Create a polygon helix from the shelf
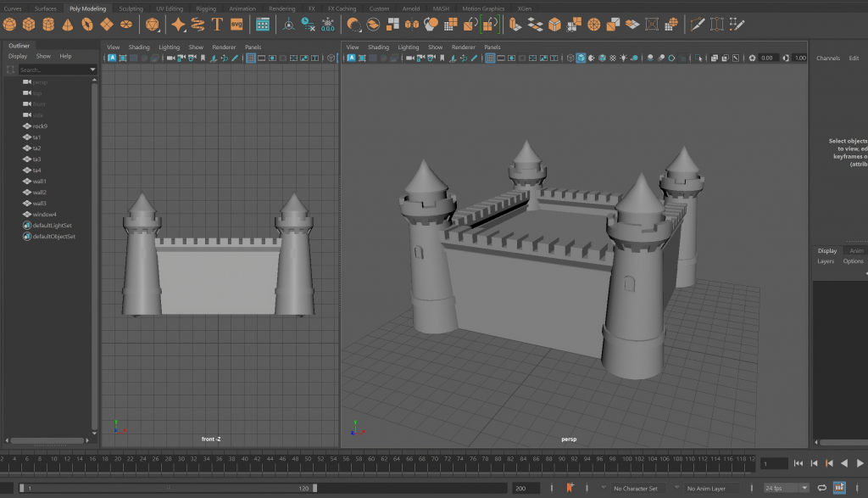This screenshot has height=498, width=868. 198,25
